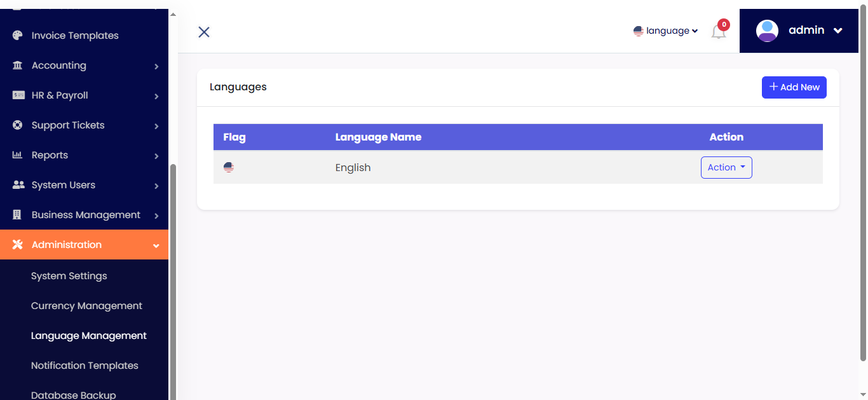
Task: Expand the HR & Payroll submenu arrow
Action: point(156,96)
